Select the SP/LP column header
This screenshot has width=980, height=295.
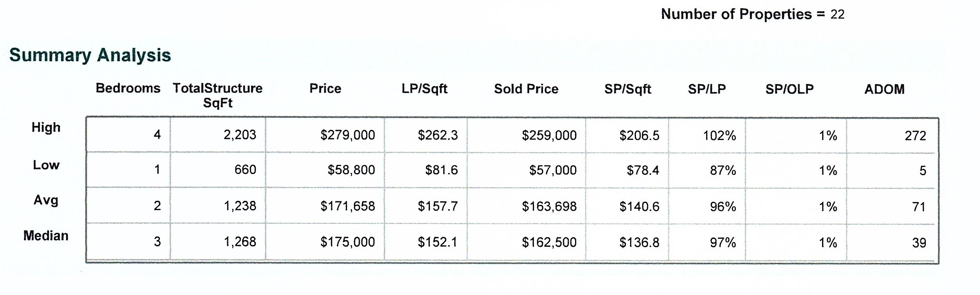click(707, 89)
